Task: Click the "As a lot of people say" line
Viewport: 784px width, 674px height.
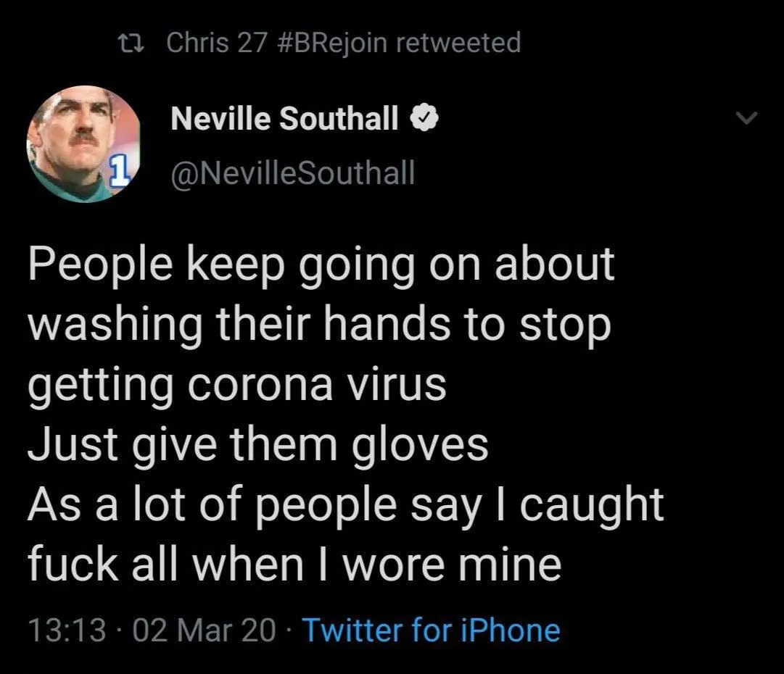Action: click(x=345, y=505)
